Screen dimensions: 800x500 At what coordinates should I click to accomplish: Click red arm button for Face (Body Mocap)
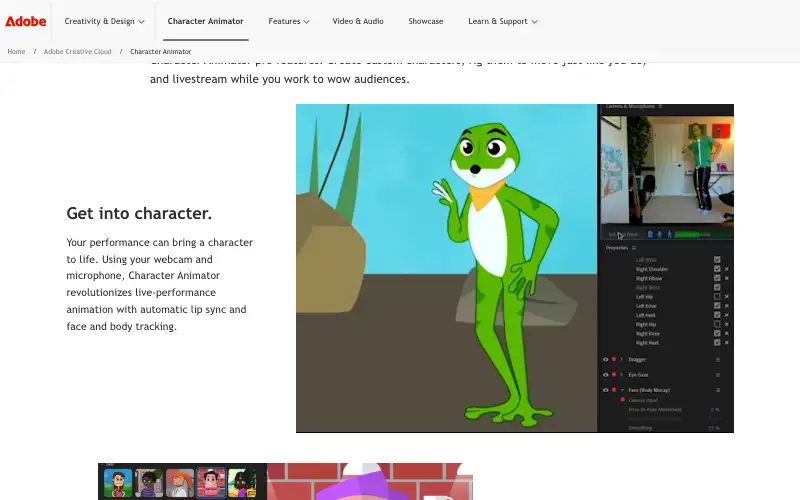point(614,390)
